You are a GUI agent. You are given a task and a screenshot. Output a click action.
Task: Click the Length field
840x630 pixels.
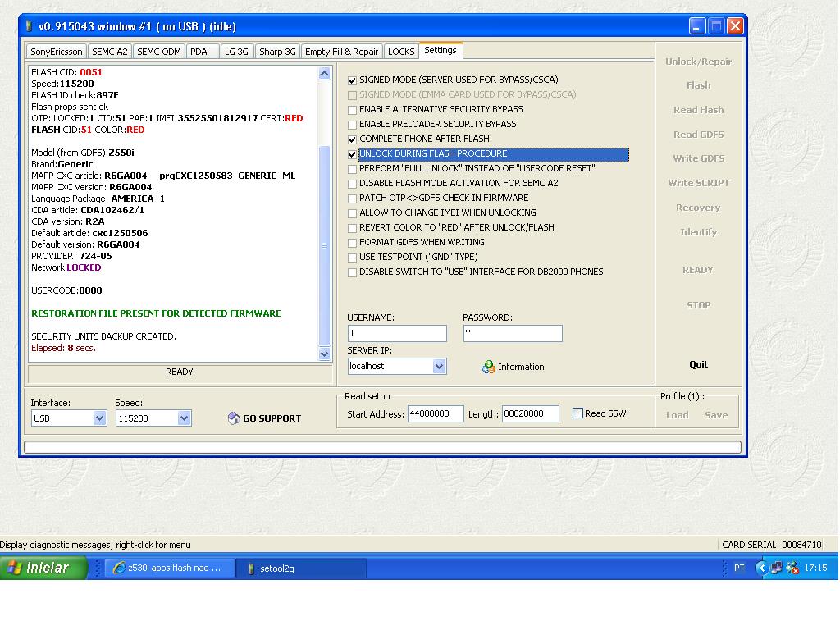(x=531, y=413)
